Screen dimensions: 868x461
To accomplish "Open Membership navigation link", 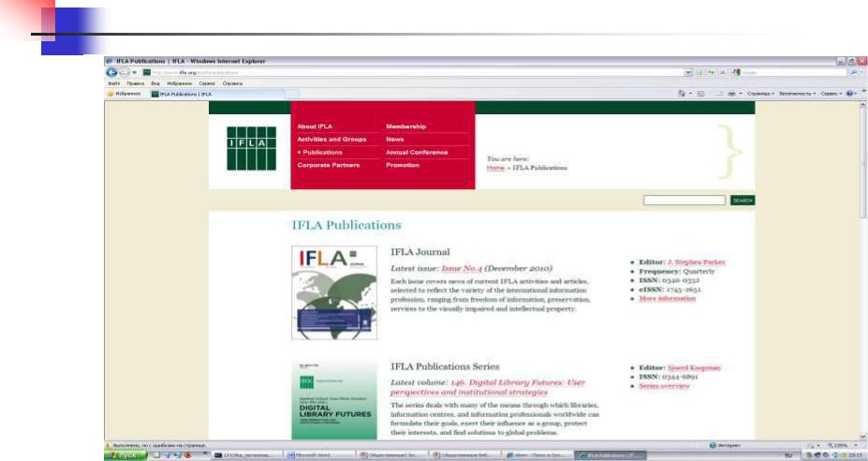I will point(405,126).
